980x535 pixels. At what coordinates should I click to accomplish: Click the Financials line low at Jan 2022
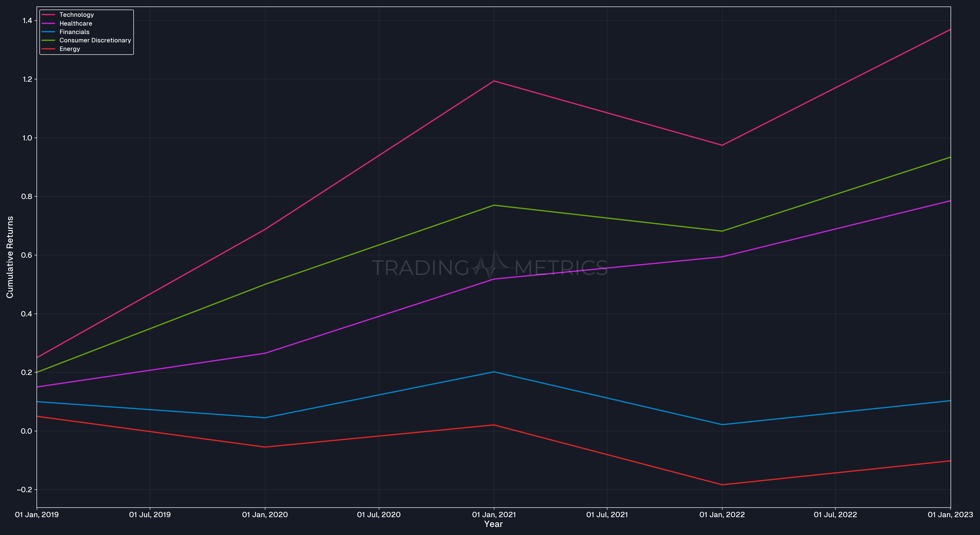(722, 425)
